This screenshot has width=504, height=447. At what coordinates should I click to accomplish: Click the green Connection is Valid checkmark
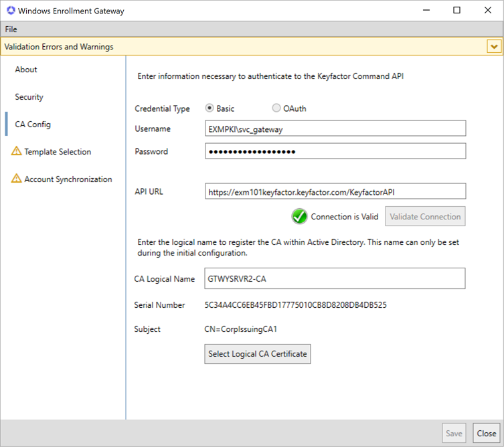click(x=299, y=216)
